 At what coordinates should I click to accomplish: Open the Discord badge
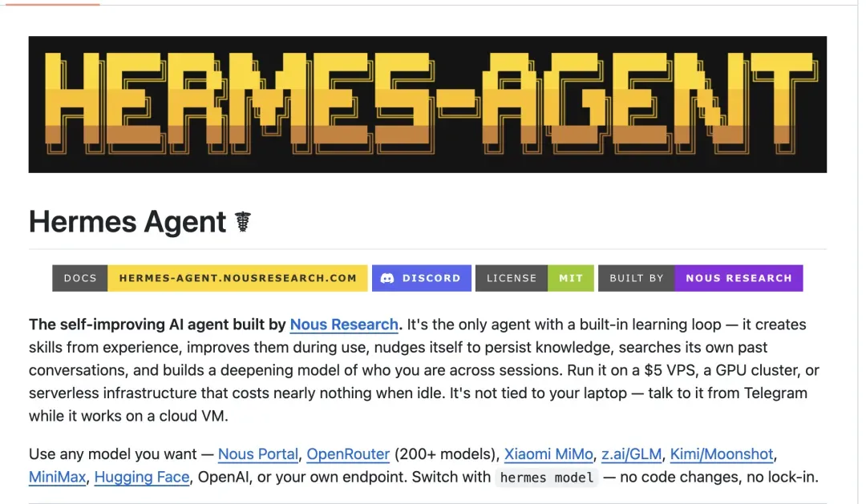click(x=422, y=278)
